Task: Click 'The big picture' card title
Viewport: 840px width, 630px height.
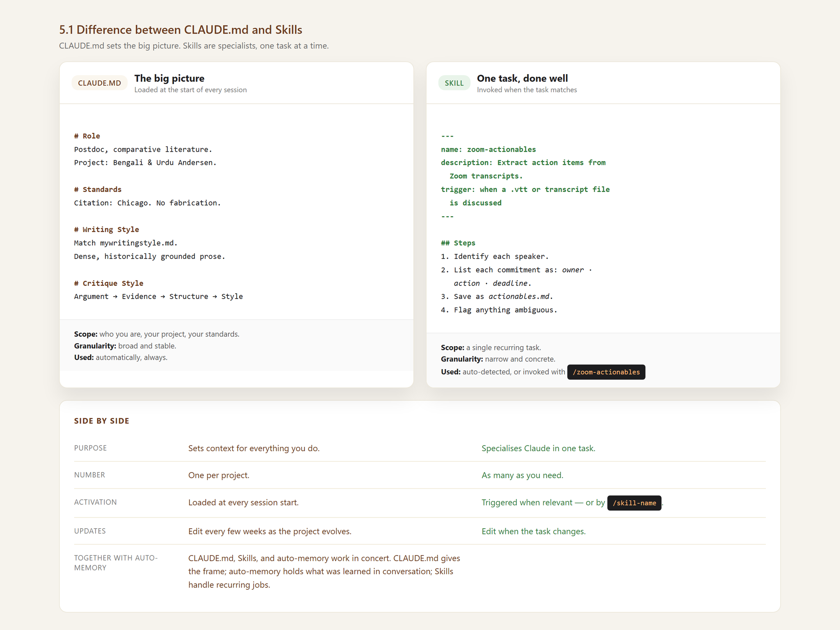Action: pos(169,78)
